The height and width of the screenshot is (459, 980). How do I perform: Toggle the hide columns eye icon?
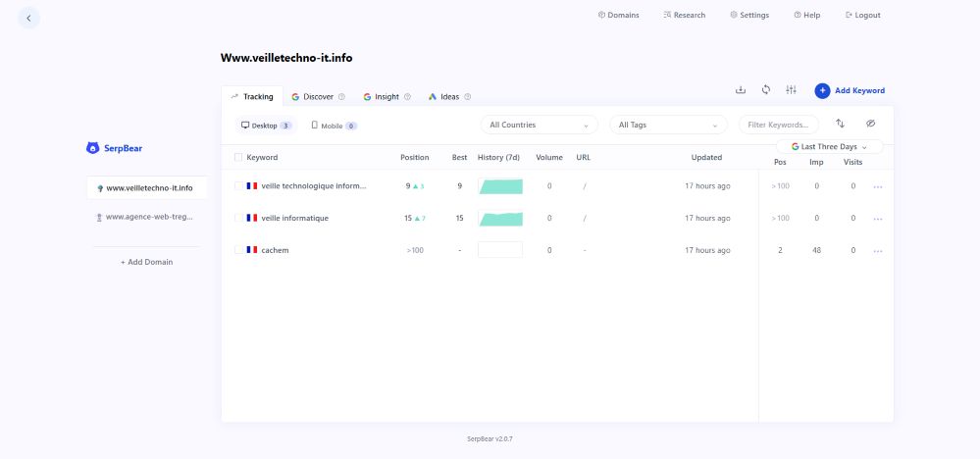pyautogui.click(x=870, y=125)
